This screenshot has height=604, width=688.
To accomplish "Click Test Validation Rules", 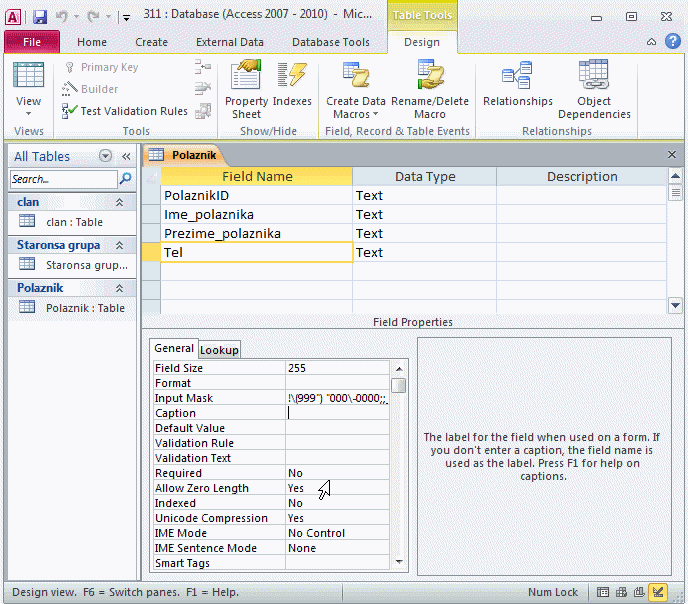I will click(x=125, y=111).
